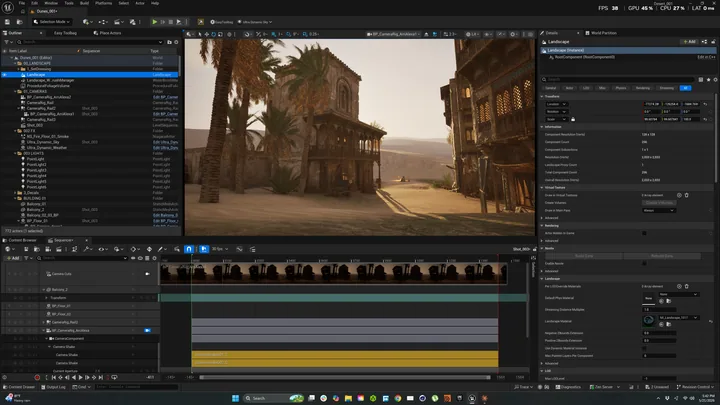Image resolution: width=720 pixels, height=405 pixels.
Task: Click the Save Current Level toolbar icon
Action: pyautogui.click(x=7, y=22)
